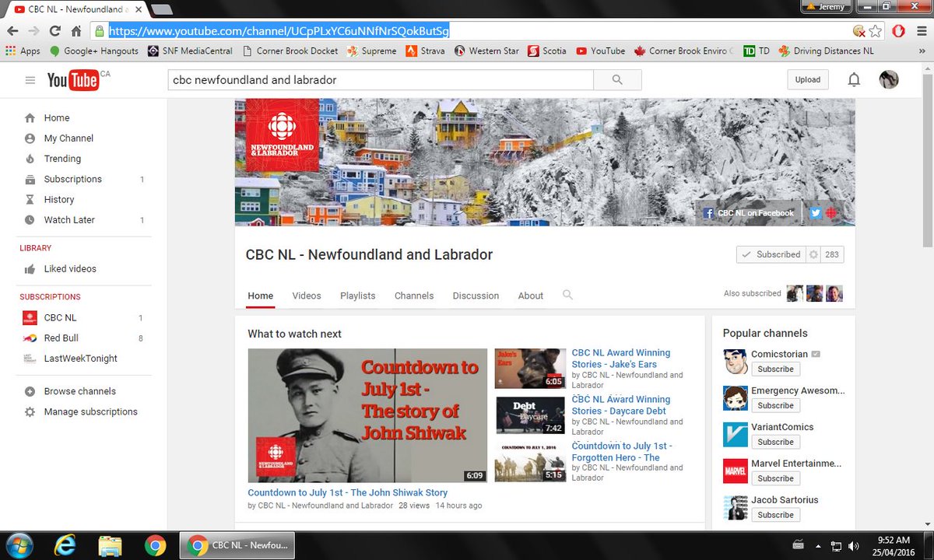Click the Upload button
The height and width of the screenshot is (560, 934).
(x=807, y=79)
